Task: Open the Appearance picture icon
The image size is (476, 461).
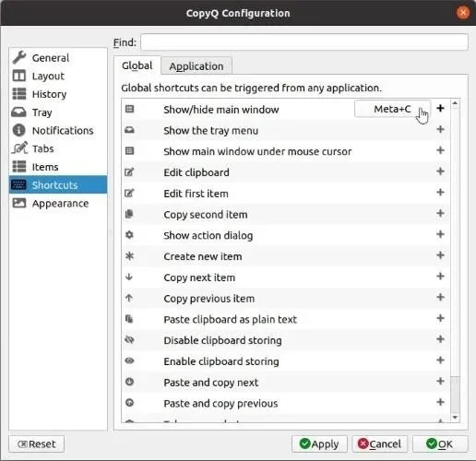Action: pos(18,203)
